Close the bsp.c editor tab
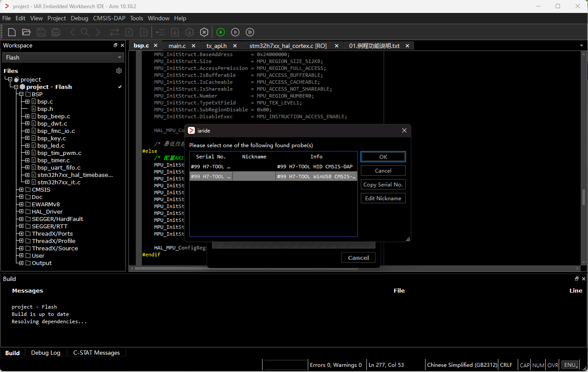588x372 pixels. (156, 45)
